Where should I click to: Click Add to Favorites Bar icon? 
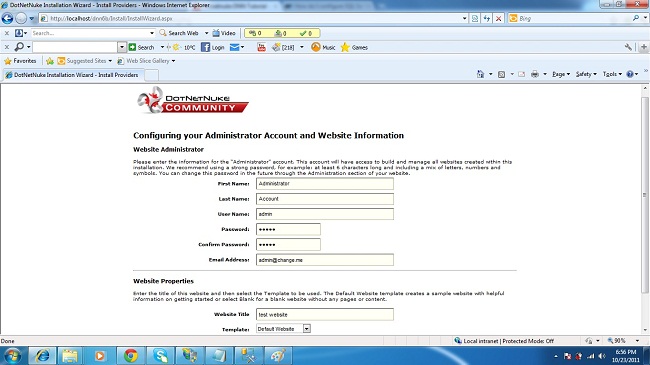[x=50, y=61]
